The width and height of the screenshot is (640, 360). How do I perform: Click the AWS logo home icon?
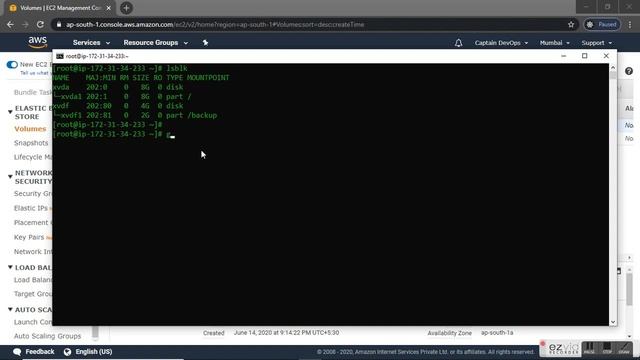(38, 42)
